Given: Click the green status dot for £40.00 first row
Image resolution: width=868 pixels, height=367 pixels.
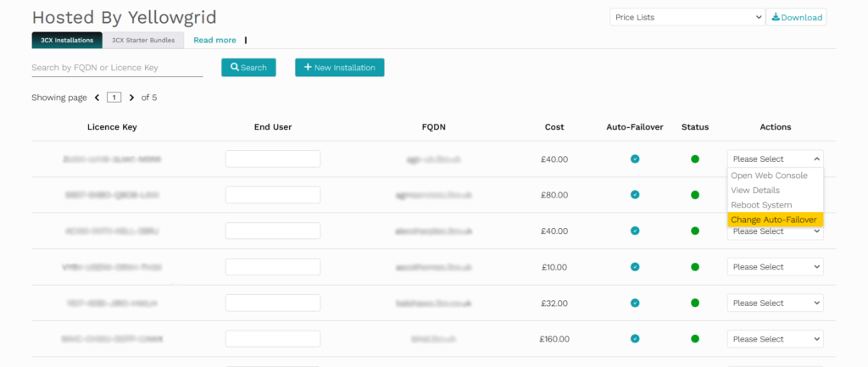Looking at the screenshot, I should 695,159.
